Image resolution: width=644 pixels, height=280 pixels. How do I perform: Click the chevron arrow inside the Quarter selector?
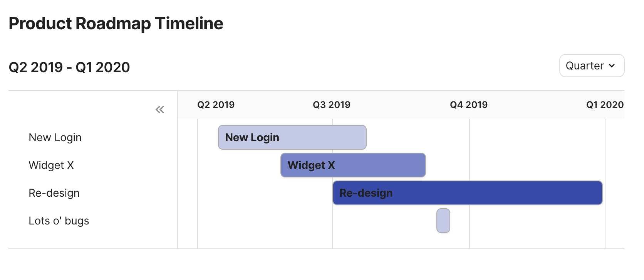pos(612,66)
